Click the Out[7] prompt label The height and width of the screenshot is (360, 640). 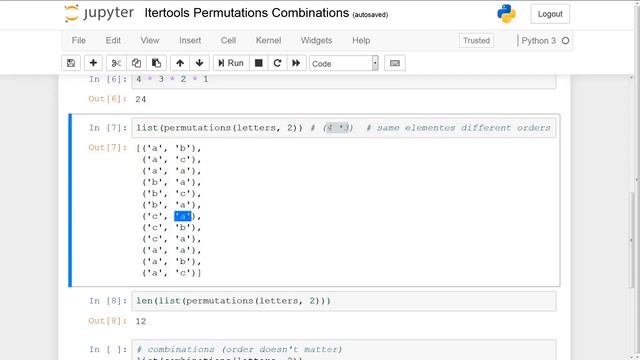pyautogui.click(x=108, y=147)
